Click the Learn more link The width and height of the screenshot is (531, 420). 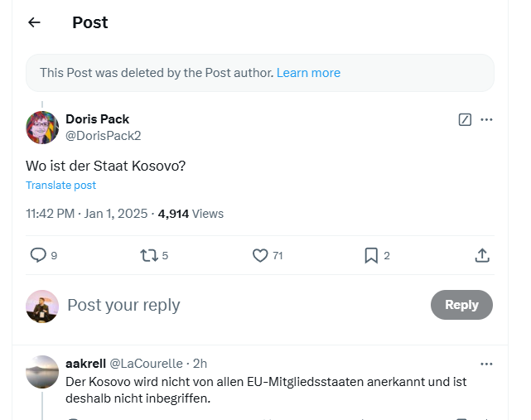click(x=308, y=73)
